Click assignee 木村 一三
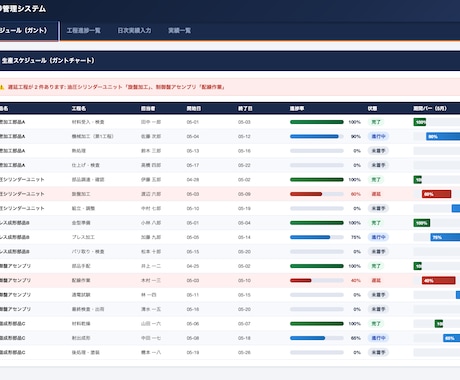Viewport: 460px width, 380px height. click(151, 280)
